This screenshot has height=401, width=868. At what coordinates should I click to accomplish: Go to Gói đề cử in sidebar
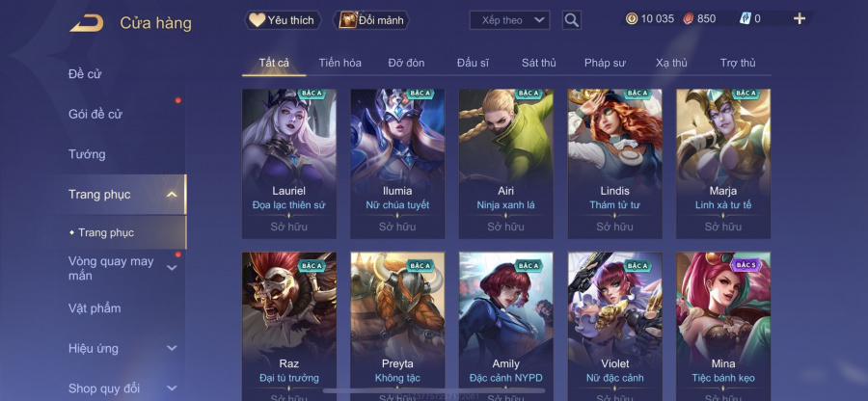pos(95,114)
